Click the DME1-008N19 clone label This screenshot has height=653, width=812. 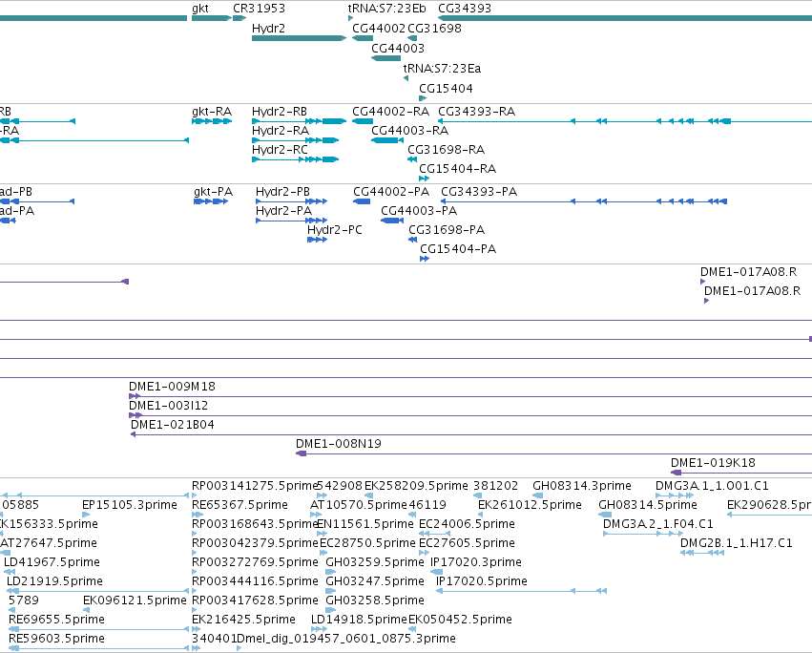(338, 444)
